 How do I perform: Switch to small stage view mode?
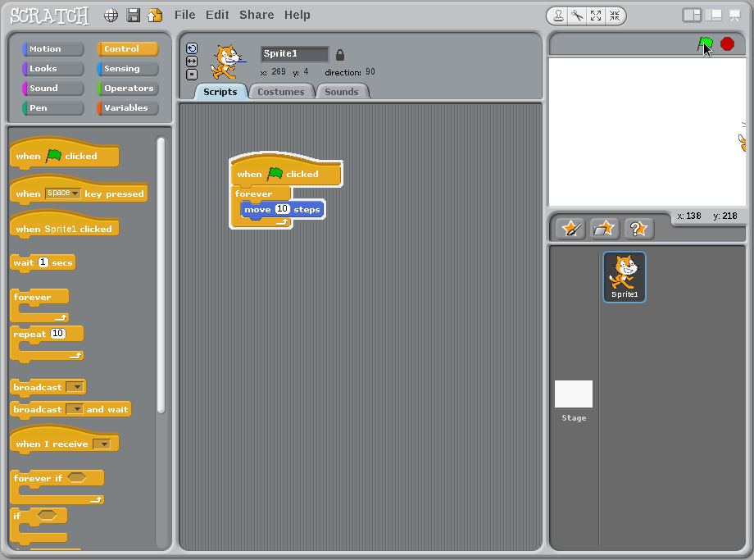(x=692, y=16)
